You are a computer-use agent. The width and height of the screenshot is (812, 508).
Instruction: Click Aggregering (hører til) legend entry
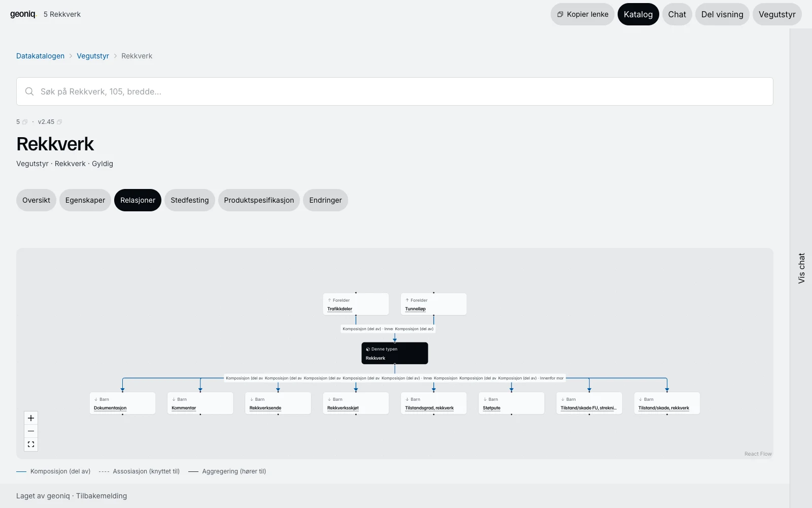click(227, 471)
